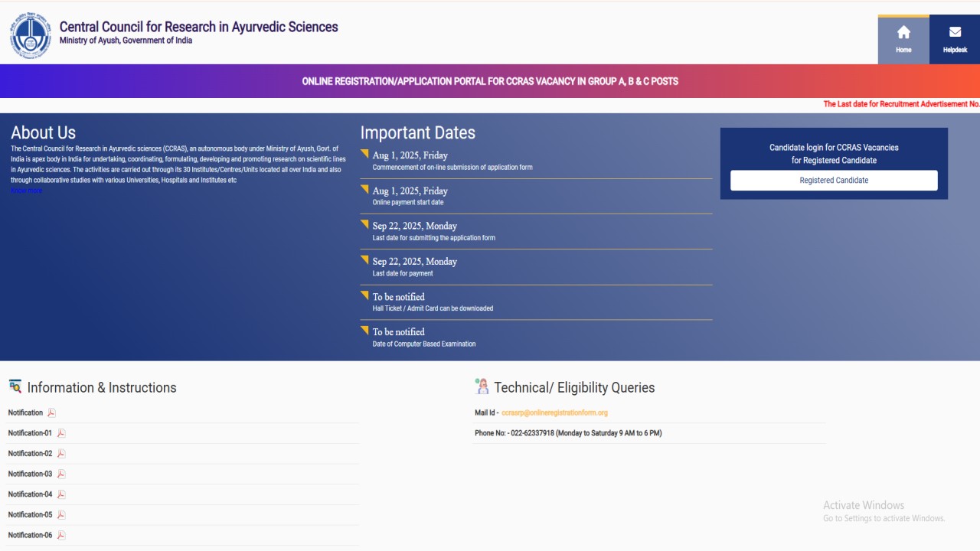980x551 pixels.
Task: Open Notification-03 PDF icon
Action: coord(61,474)
